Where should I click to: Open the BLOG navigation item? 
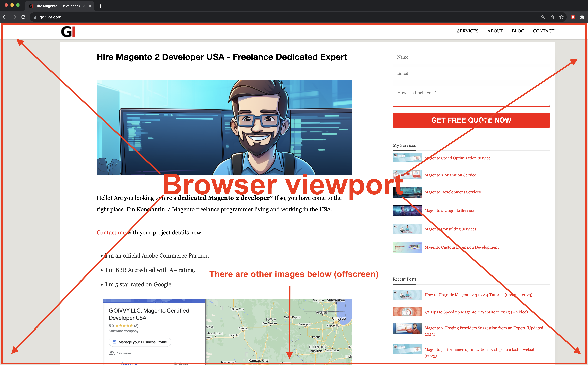tap(518, 31)
